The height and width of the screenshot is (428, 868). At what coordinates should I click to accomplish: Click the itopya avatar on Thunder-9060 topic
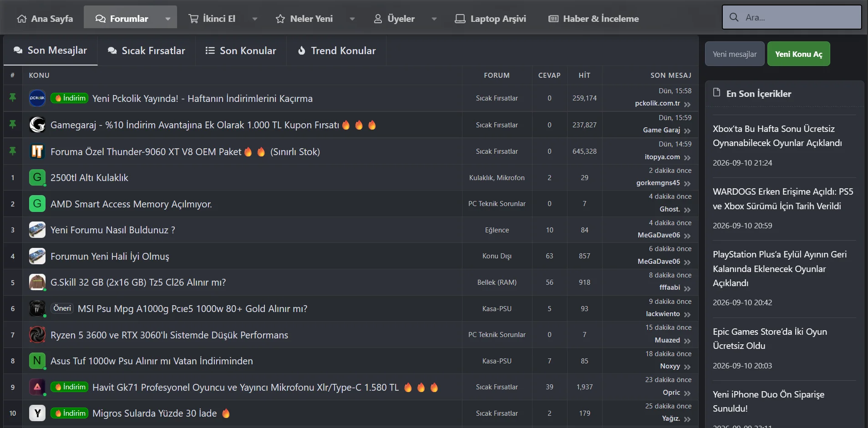pyautogui.click(x=37, y=151)
